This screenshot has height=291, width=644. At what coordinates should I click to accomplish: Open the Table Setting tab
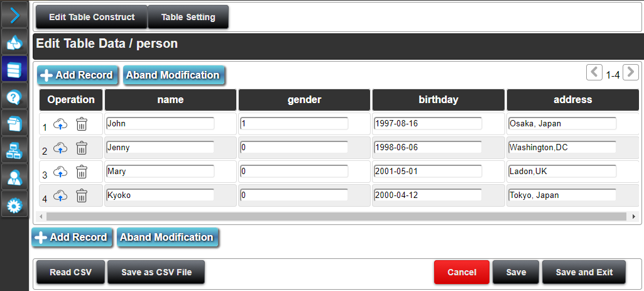(x=188, y=17)
